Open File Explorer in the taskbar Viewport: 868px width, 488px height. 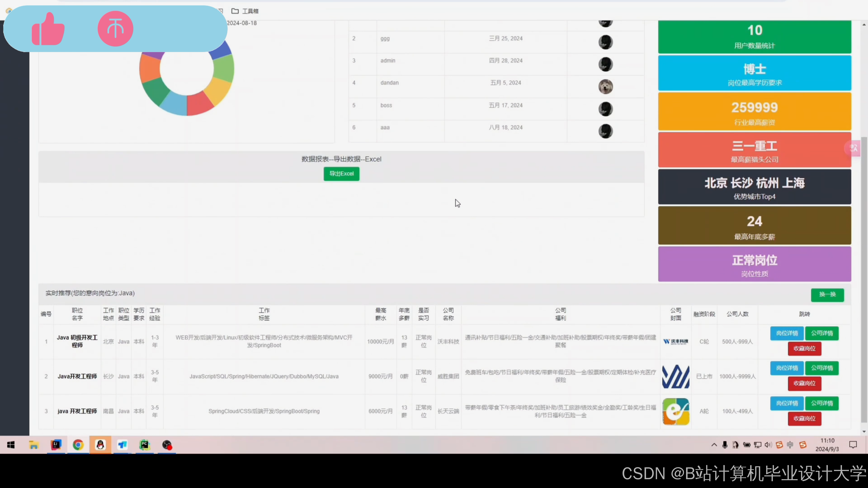pos(34,445)
